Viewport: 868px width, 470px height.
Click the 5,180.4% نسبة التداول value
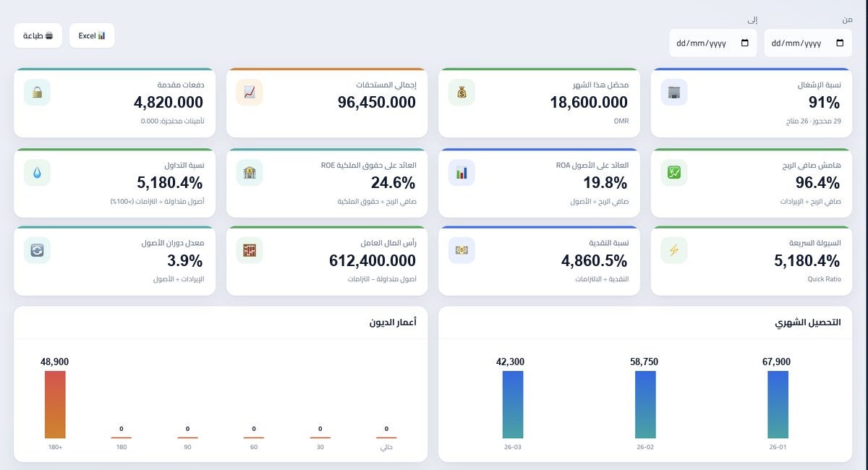[171, 182]
